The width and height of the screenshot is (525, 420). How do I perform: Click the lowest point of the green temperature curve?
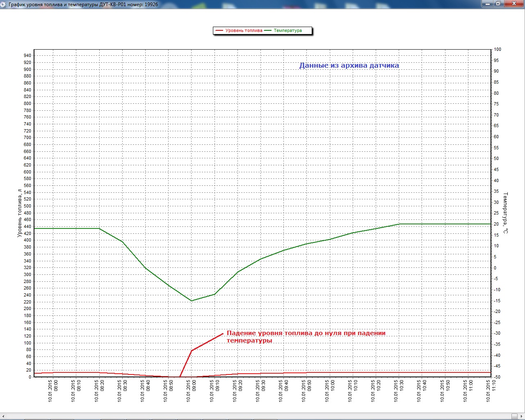coord(192,301)
